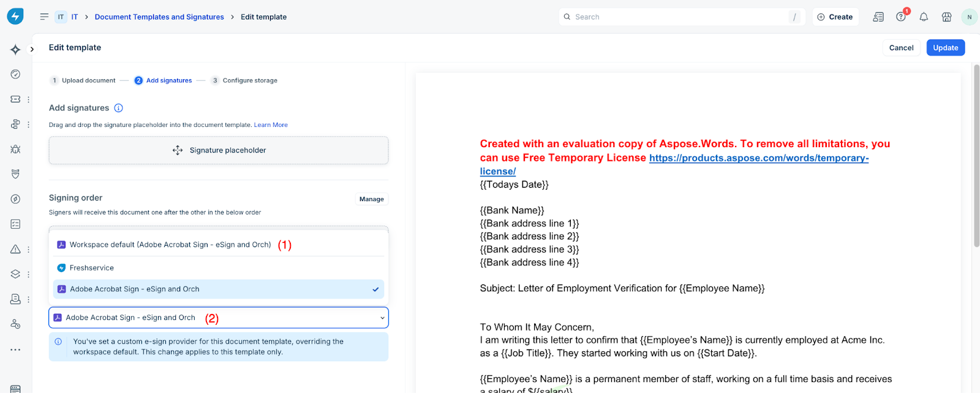Open person-with-laptop module three-dot options
The height and width of the screenshot is (393, 980).
pos(28,299)
